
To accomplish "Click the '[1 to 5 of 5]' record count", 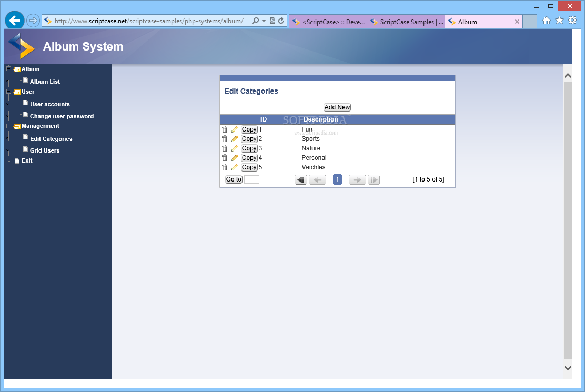I will pos(428,179).
